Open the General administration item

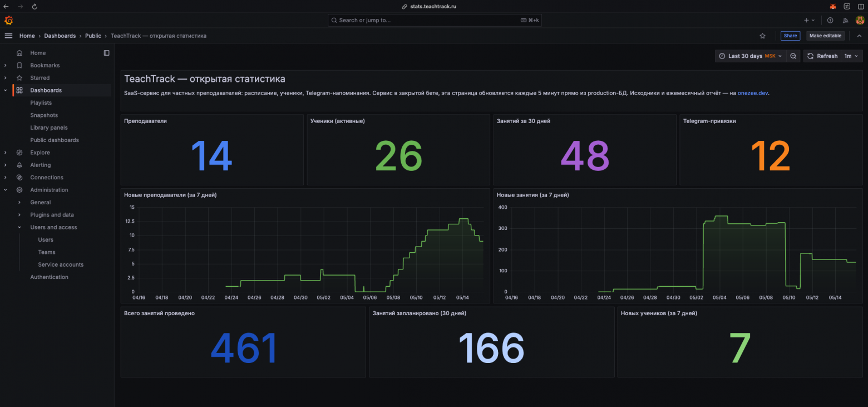(41, 202)
